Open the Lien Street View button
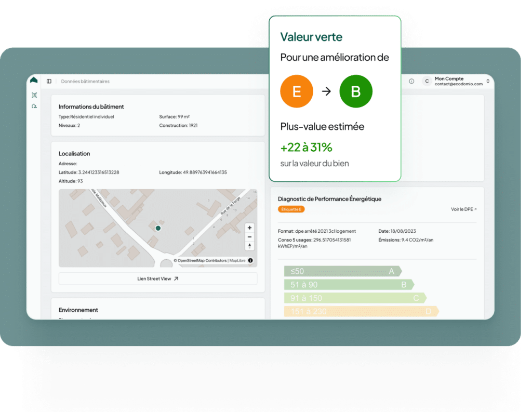 point(158,278)
